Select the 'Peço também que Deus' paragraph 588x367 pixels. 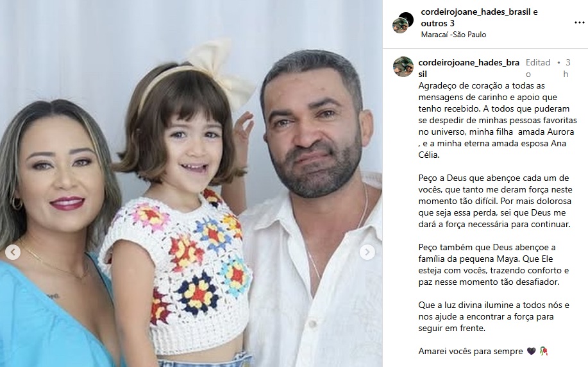(x=494, y=264)
